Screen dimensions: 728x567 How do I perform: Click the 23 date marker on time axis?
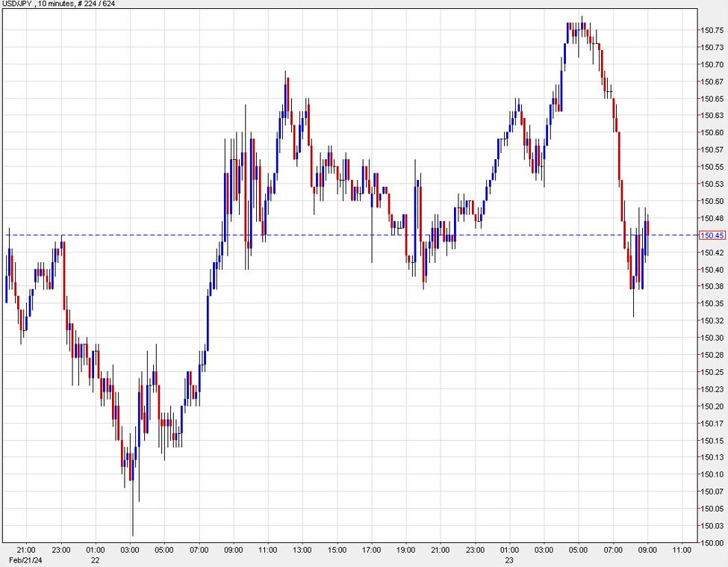click(x=509, y=560)
